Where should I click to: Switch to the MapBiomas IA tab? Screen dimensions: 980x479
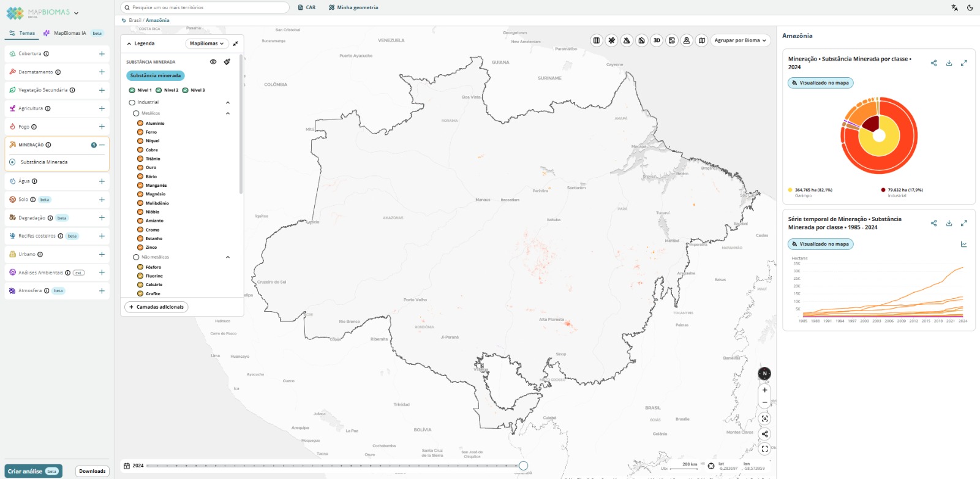point(69,33)
